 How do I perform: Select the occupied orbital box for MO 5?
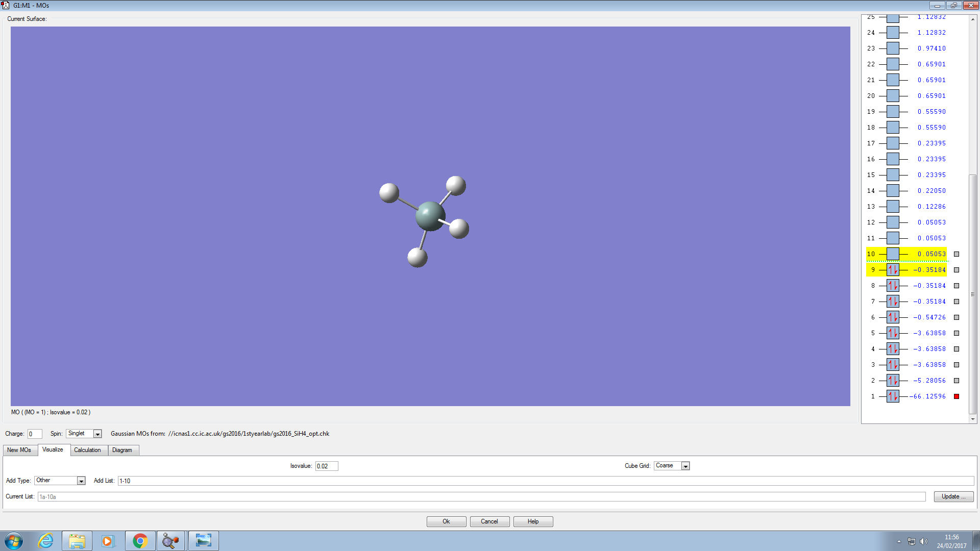point(893,333)
